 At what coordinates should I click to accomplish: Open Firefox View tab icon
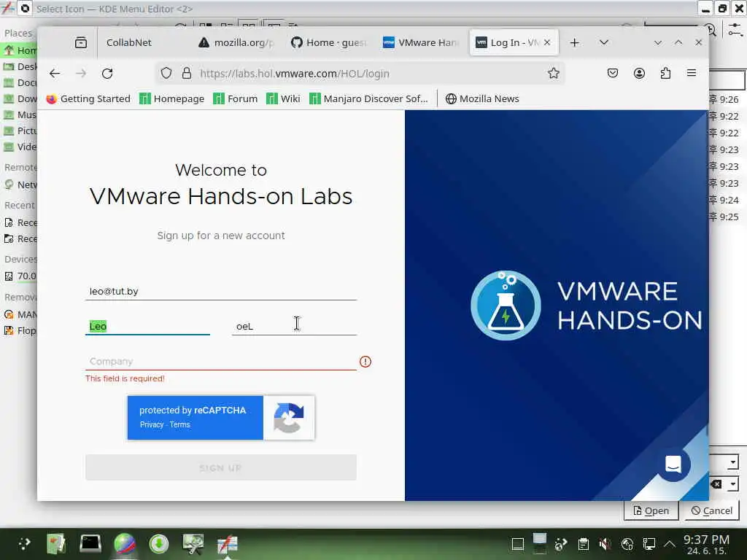81,43
